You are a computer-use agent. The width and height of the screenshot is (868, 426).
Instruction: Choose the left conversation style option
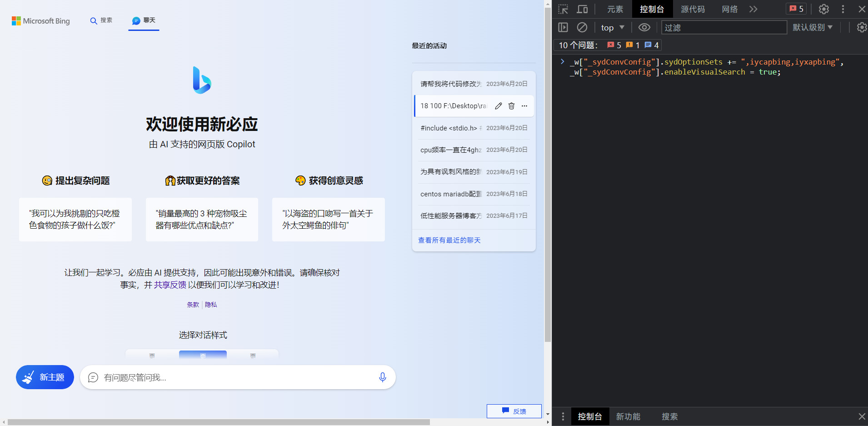(x=152, y=355)
